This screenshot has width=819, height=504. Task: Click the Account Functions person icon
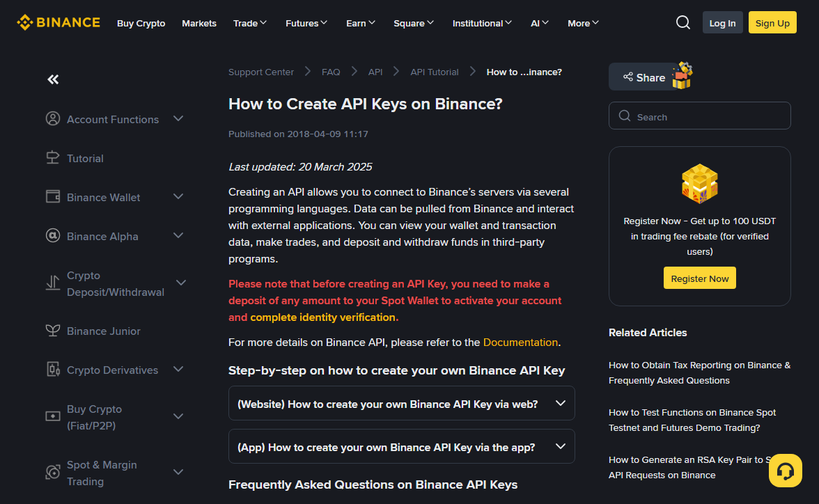[x=53, y=118]
